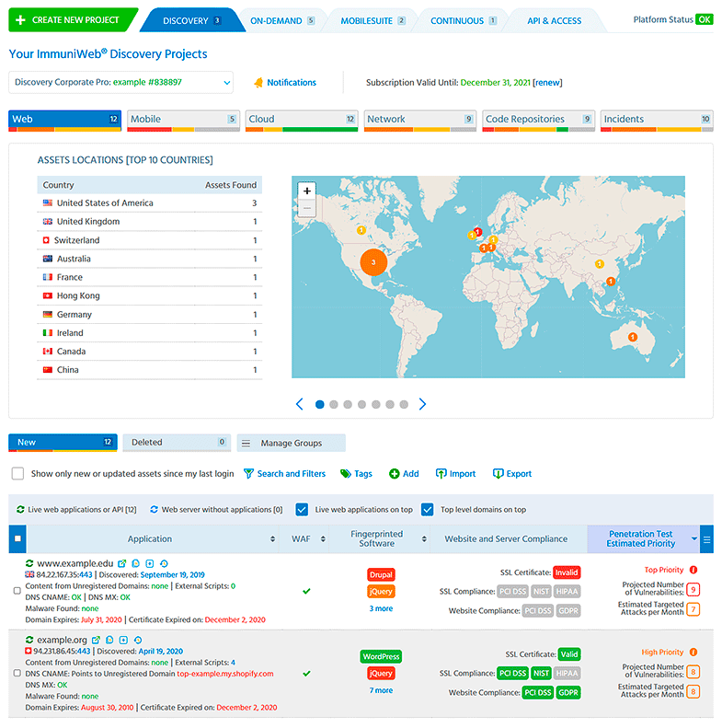
Task: Select the third carousel pagination dot
Action: 348,404
